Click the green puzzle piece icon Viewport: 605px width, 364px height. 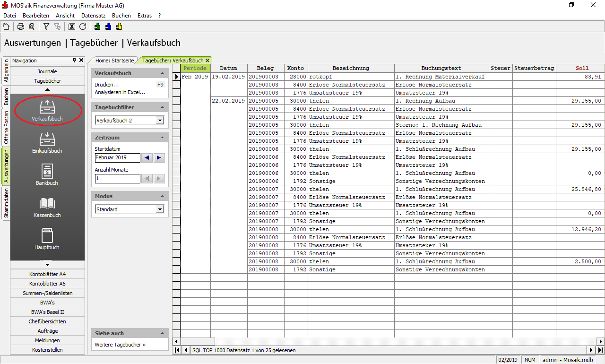click(x=97, y=26)
